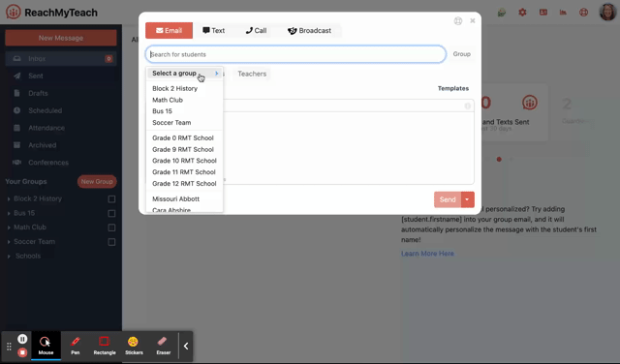Image resolution: width=620 pixels, height=364 pixels.
Task: Select the Teachers filter tab
Action: (252, 74)
